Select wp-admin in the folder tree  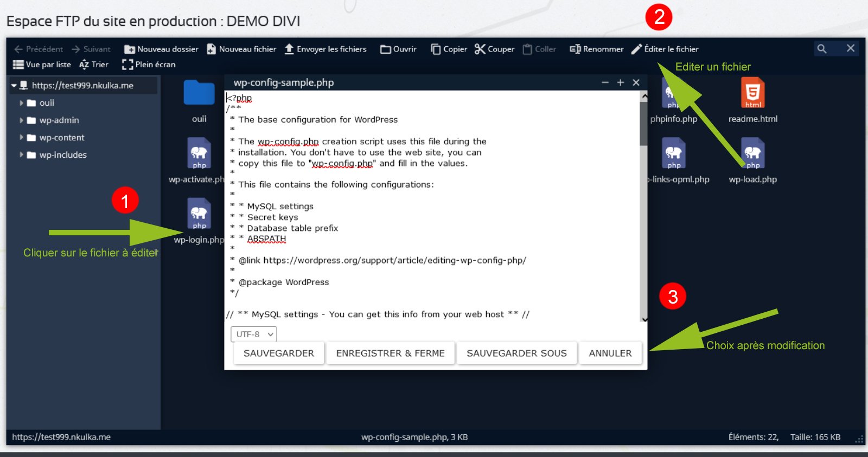pos(59,120)
